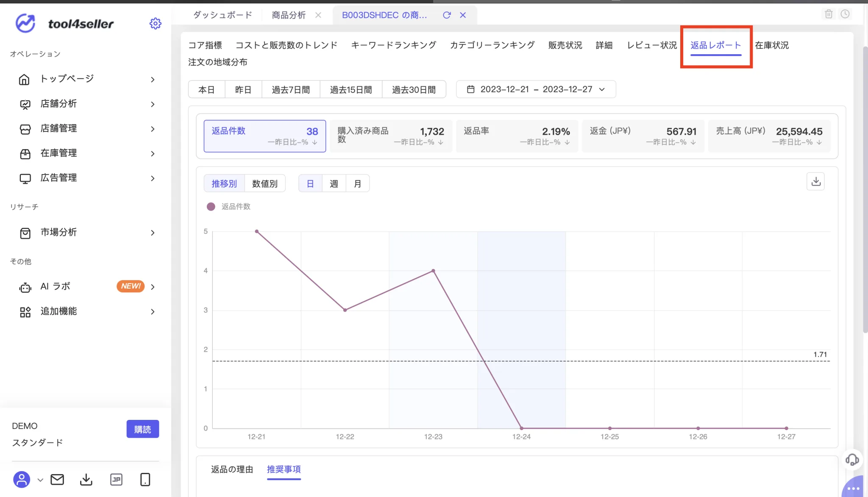Reload the B003DSHDEC product tab
Viewport: 868px width, 497px height.
pos(447,15)
